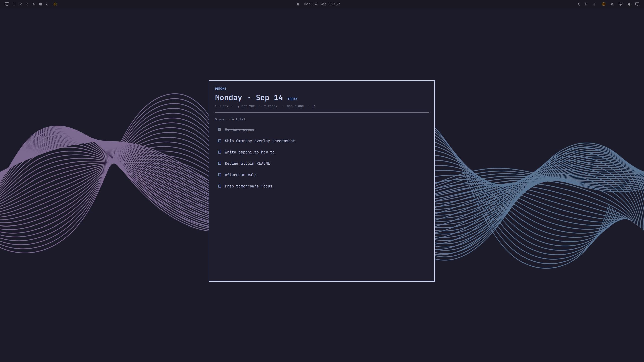Click the coffee cup icon beside the clock
Screen dimensions: 644x362
coord(298,4)
